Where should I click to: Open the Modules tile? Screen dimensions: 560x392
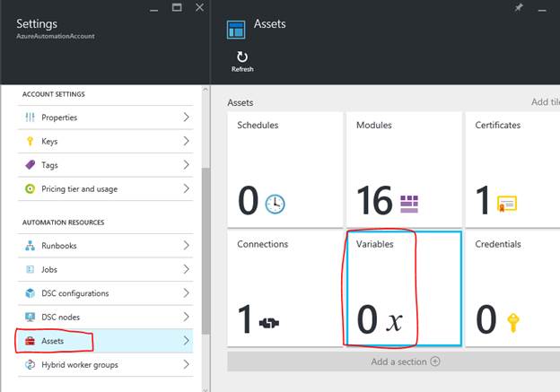pos(404,170)
